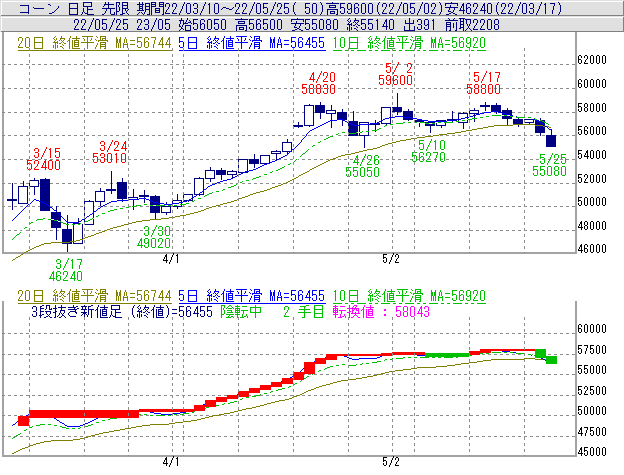Click the 3段抜き新値足 (終値)=56455 label

[122, 311]
